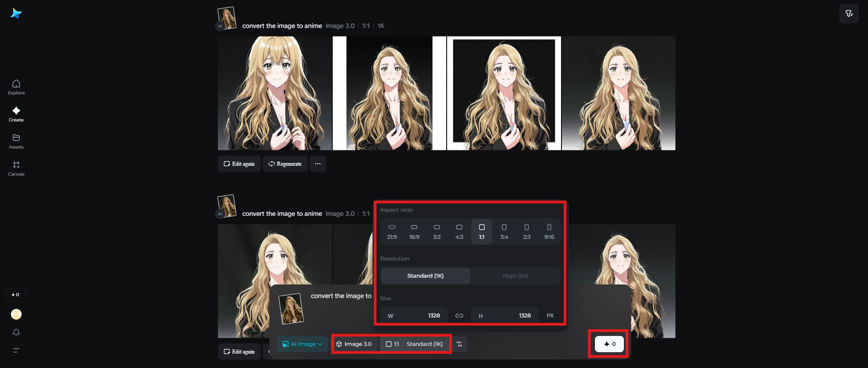Click the reference photo of the second generation

click(x=227, y=206)
